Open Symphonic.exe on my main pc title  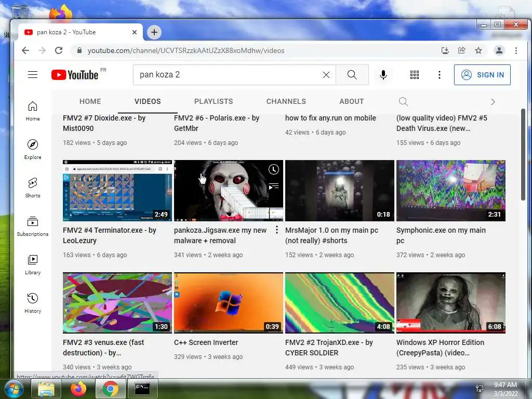pos(441,235)
